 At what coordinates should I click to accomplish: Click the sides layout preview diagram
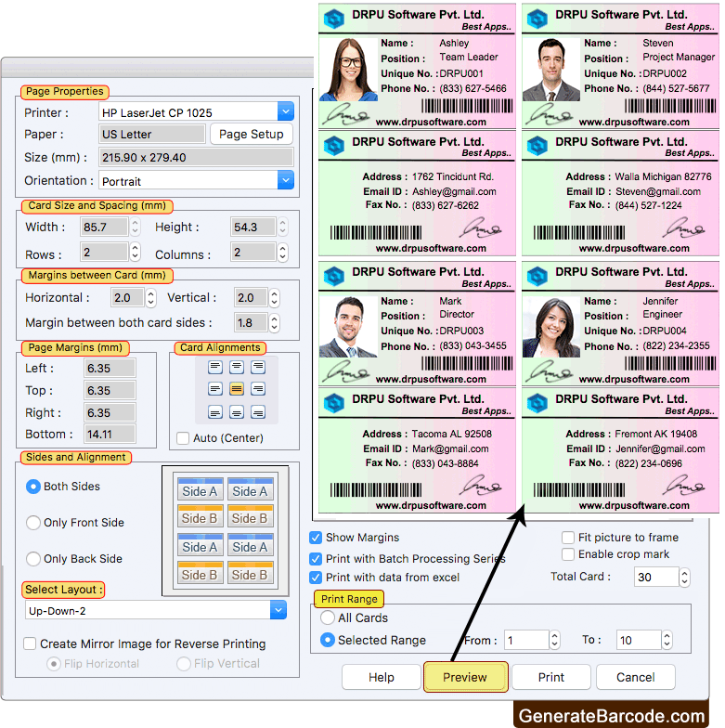pos(225,531)
